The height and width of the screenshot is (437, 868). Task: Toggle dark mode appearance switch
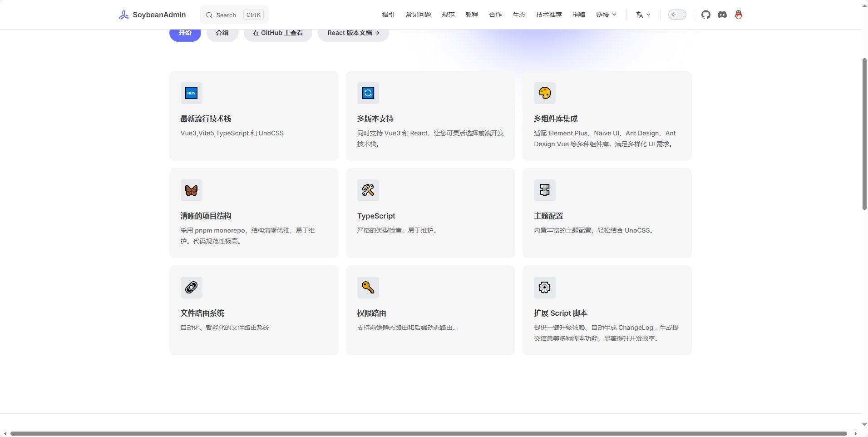pos(677,15)
